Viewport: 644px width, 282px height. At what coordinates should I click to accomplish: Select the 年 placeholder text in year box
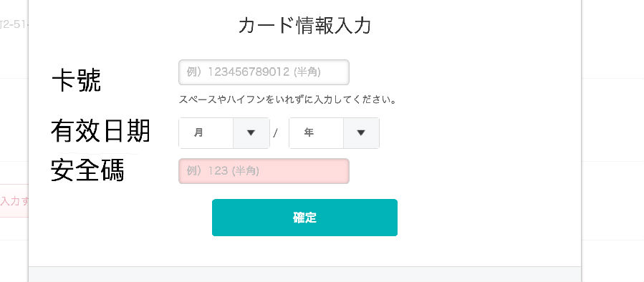(x=309, y=132)
